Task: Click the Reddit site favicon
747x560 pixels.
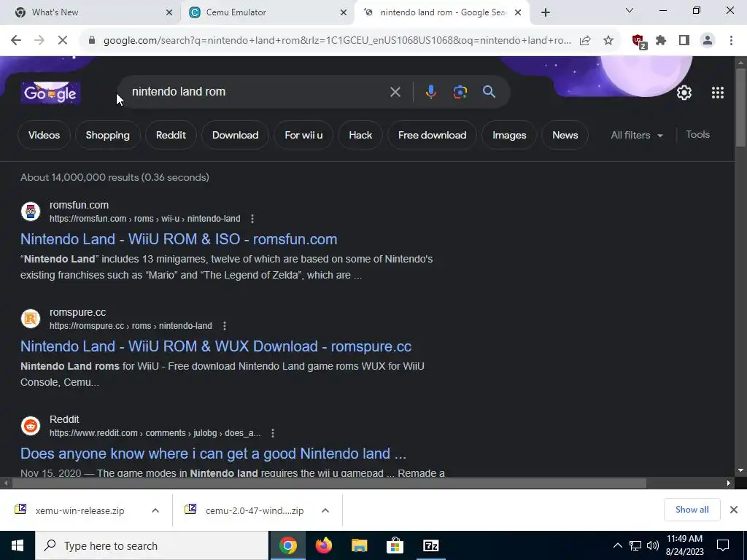Action: (x=31, y=426)
